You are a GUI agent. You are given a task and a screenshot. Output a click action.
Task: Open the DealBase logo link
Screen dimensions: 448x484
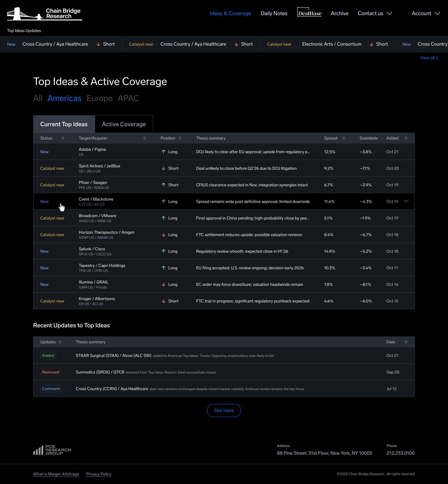[309, 12]
